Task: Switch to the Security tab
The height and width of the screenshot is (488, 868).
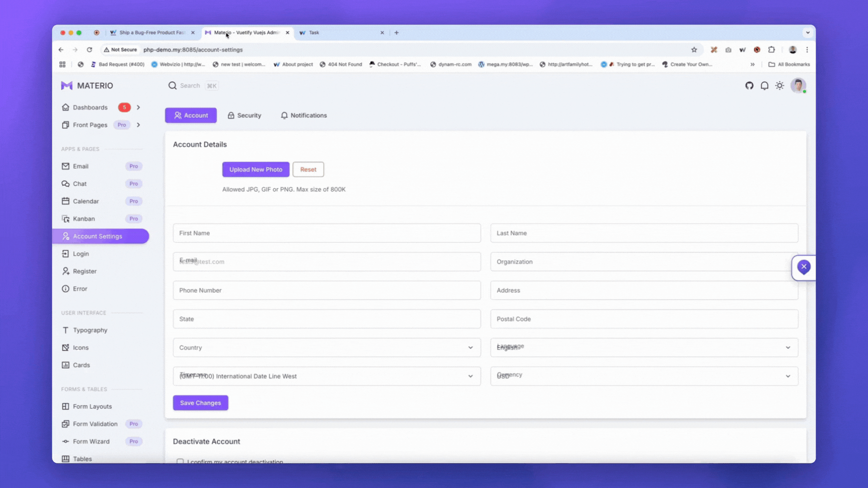Action: pos(245,115)
